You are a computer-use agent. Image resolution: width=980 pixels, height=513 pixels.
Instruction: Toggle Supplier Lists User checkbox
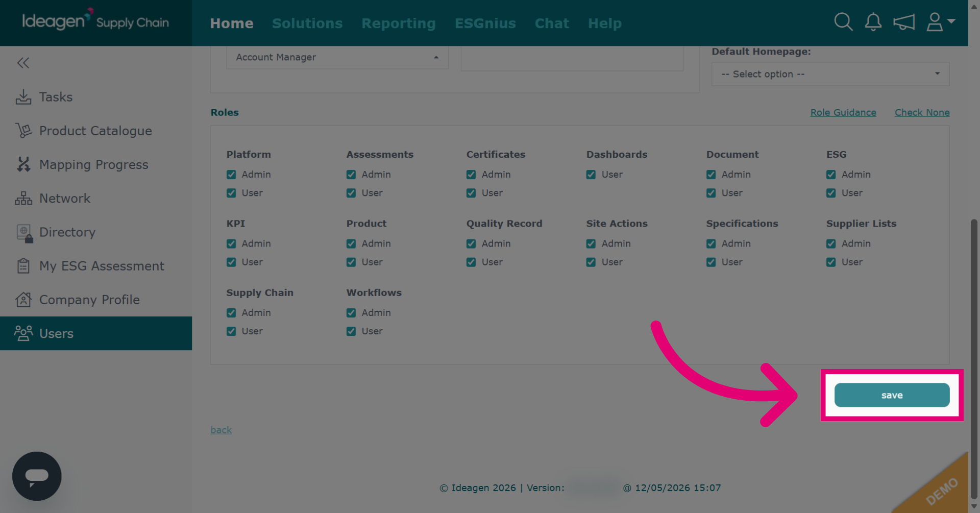tap(831, 262)
